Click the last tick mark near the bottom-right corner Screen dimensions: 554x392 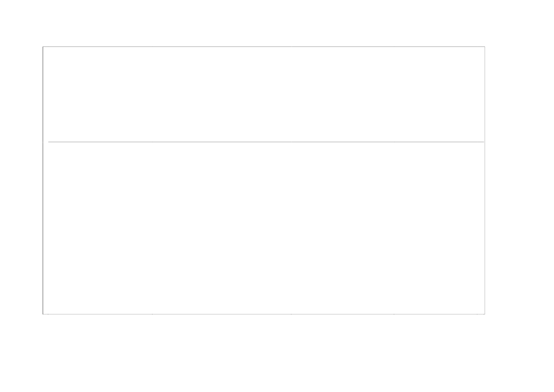tap(477, 314)
